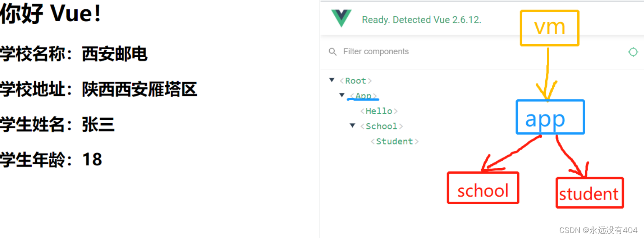Collapse the App node arrow
The height and width of the screenshot is (238, 644).
(342, 95)
